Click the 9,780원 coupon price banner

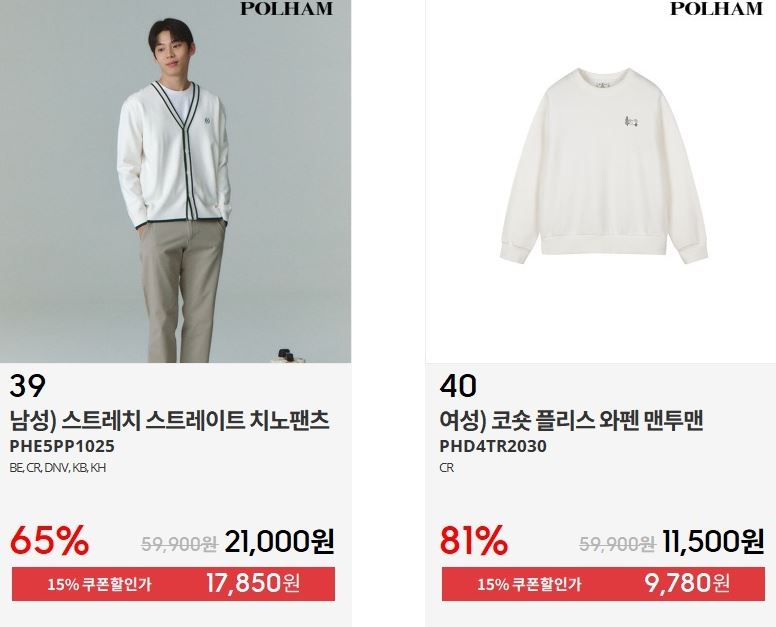click(603, 584)
